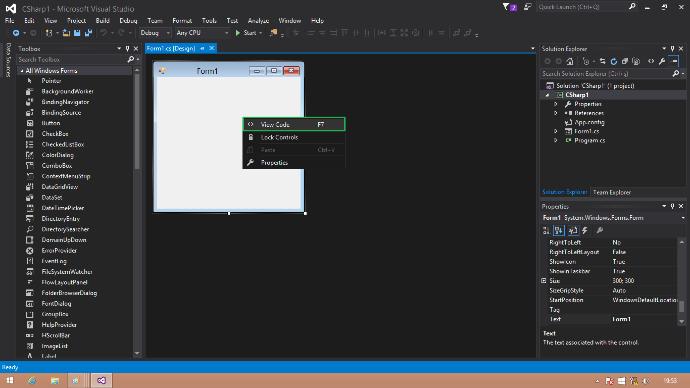The image size is (690, 388).
Task: Click the wrench Properties icon in Solution Explorer toolbar
Action: (662, 62)
